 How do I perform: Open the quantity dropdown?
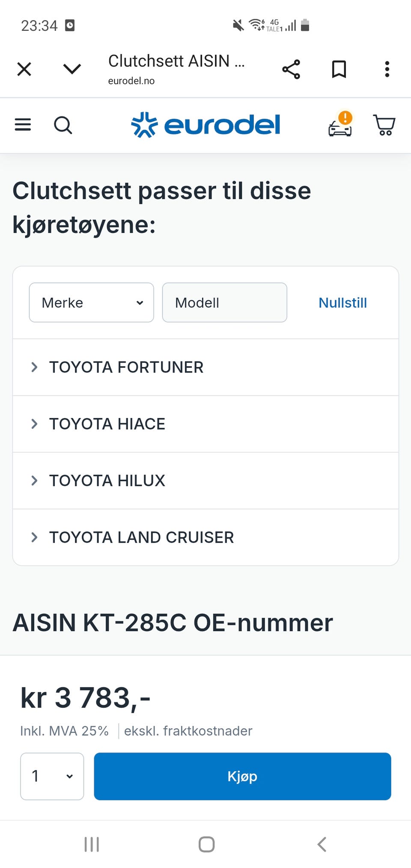52,776
